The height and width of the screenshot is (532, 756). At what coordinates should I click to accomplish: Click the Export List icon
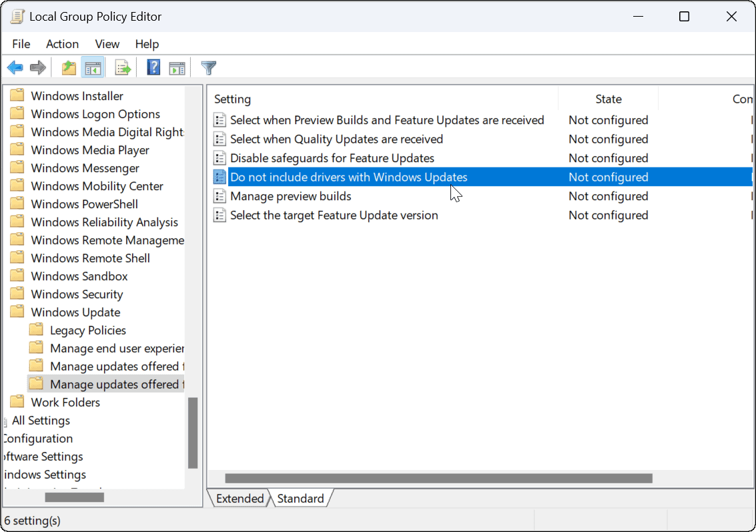point(123,67)
